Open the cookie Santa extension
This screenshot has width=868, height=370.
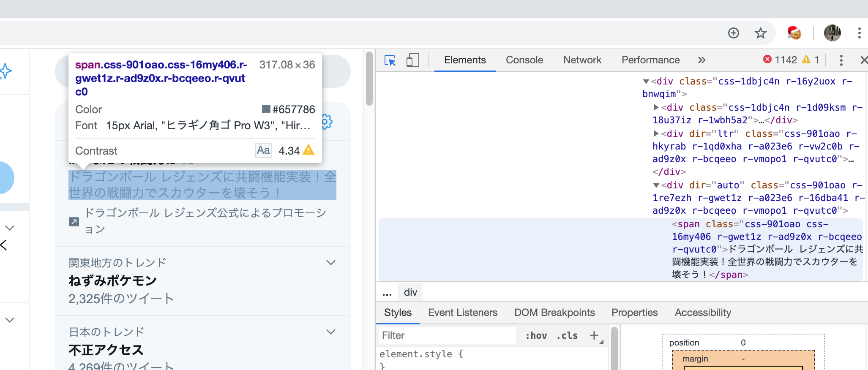[794, 33]
